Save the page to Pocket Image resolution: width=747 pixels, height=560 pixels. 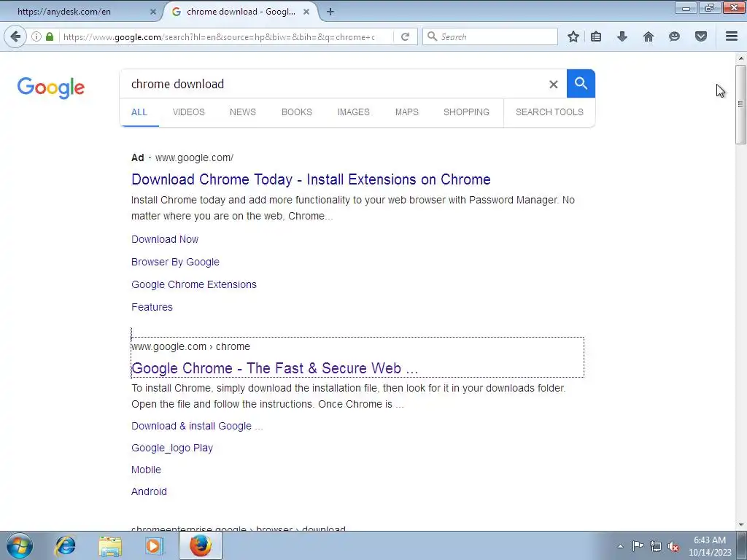pyautogui.click(x=701, y=36)
